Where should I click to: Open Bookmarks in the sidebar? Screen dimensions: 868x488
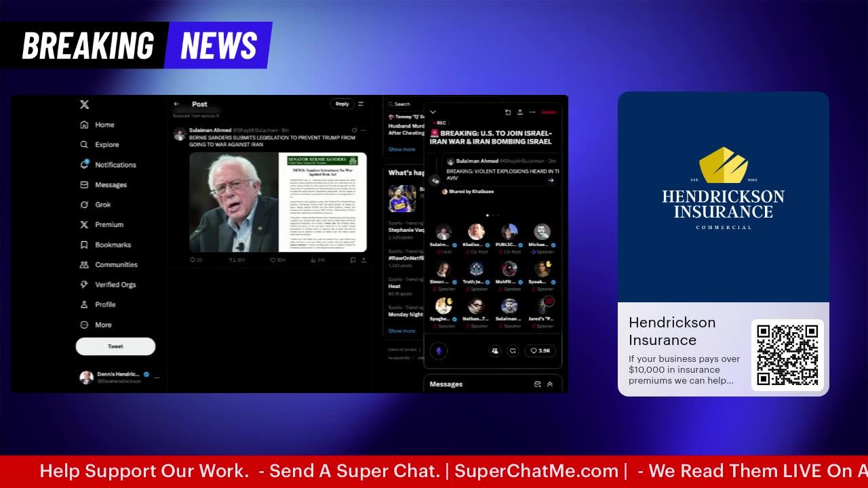tap(106, 245)
